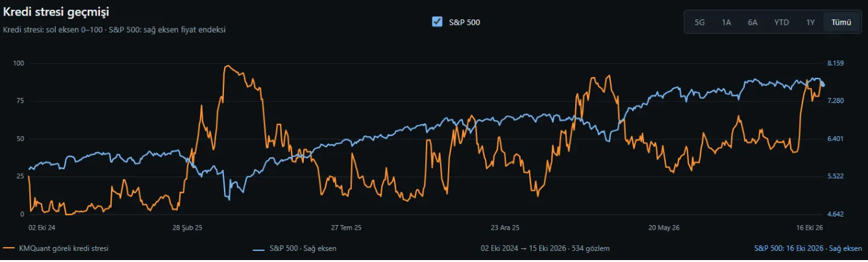Viewport: 868px width, 262px height.
Task: Click the 75 left axis label
Action: pos(20,101)
